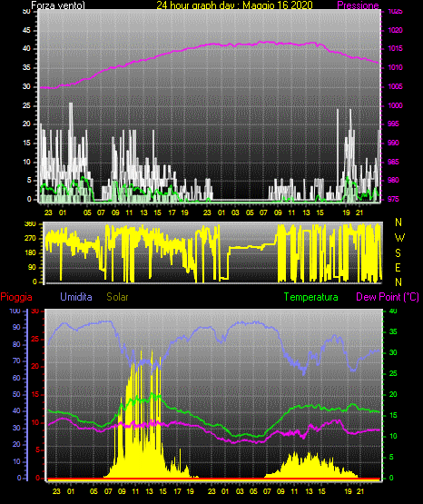Click temperature axis value 5

(x=391, y=457)
